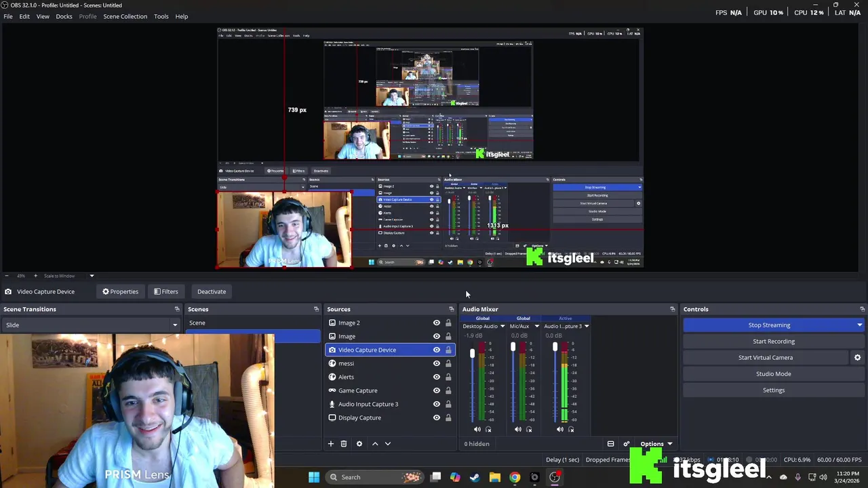Add a new source with the plus icon
This screenshot has width=868, height=488.
click(331, 444)
